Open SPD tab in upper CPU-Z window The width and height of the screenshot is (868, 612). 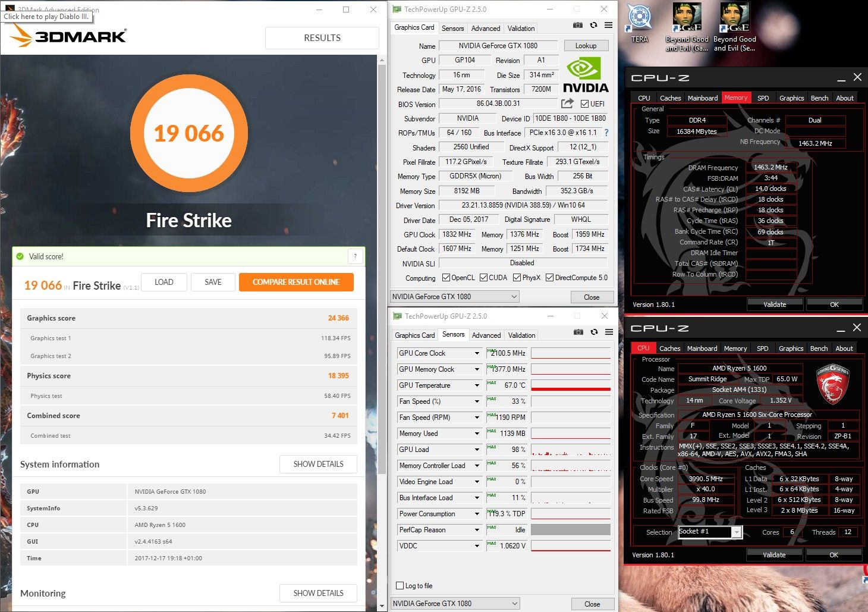[763, 98]
